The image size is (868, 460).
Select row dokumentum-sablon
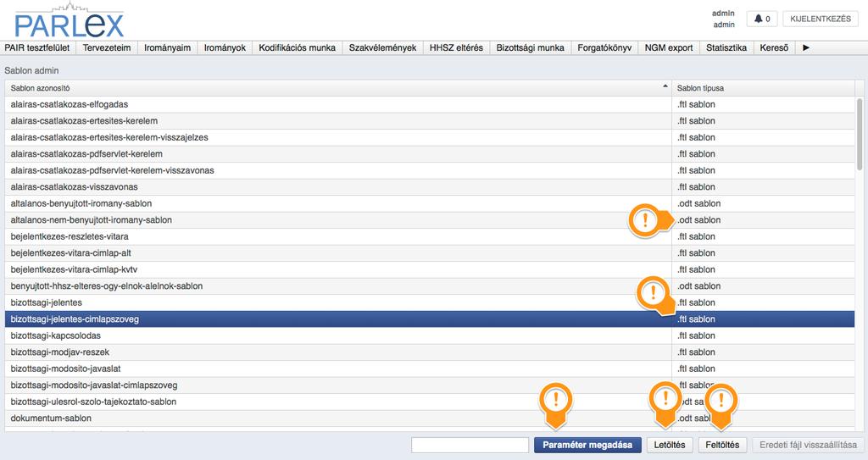point(430,418)
